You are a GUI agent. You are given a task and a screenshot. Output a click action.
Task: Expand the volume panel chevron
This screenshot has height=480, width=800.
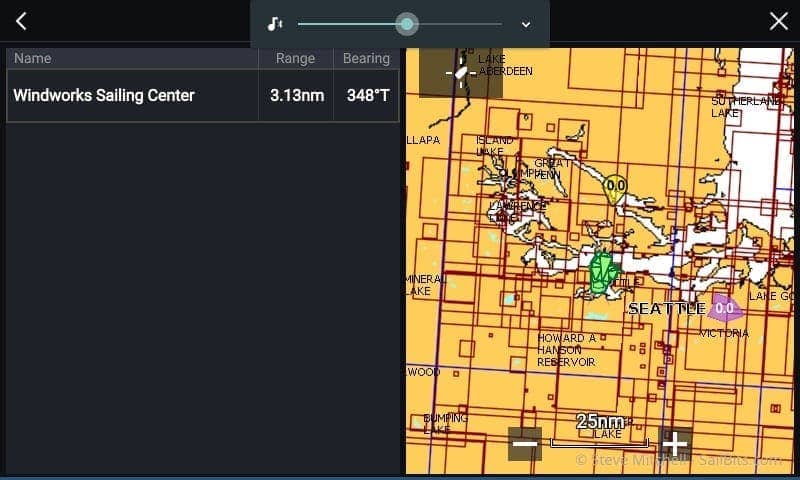526,24
